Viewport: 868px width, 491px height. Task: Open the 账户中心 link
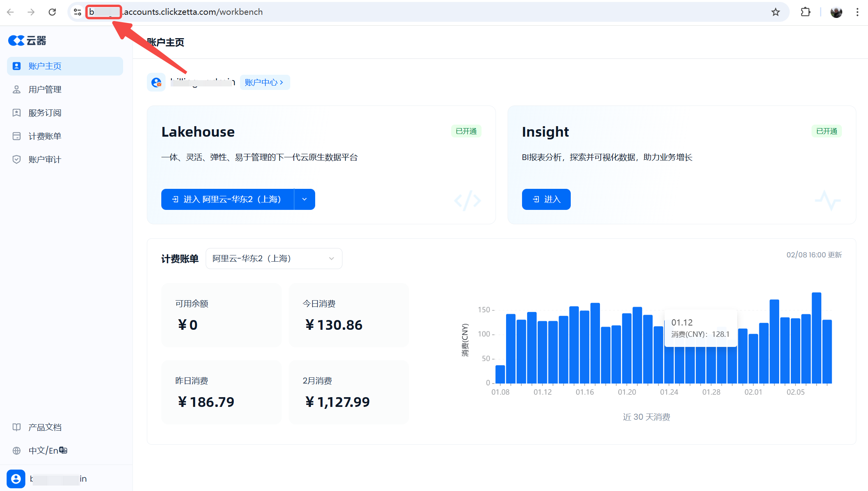[264, 83]
